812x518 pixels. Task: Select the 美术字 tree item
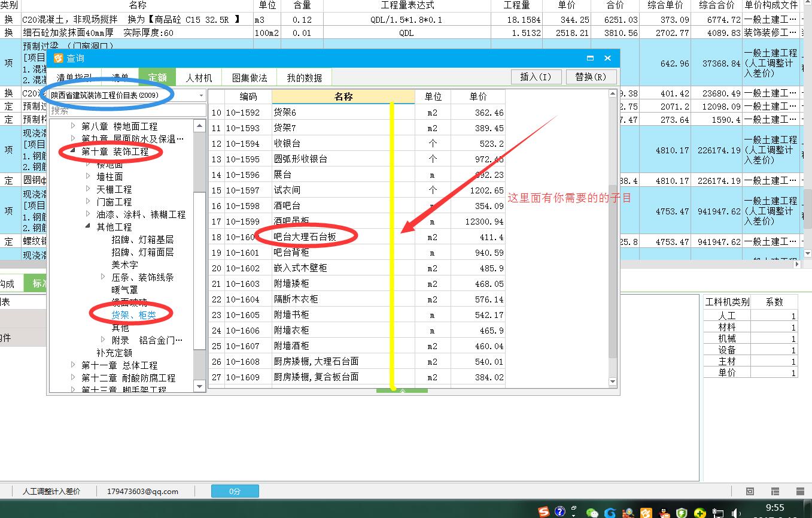(x=124, y=265)
